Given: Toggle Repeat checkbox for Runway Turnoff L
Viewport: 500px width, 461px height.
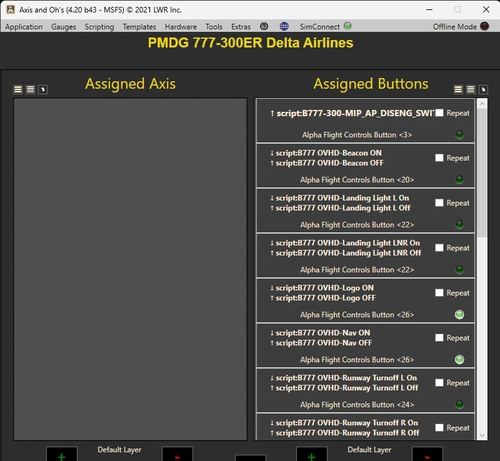Looking at the screenshot, I should [x=439, y=383].
